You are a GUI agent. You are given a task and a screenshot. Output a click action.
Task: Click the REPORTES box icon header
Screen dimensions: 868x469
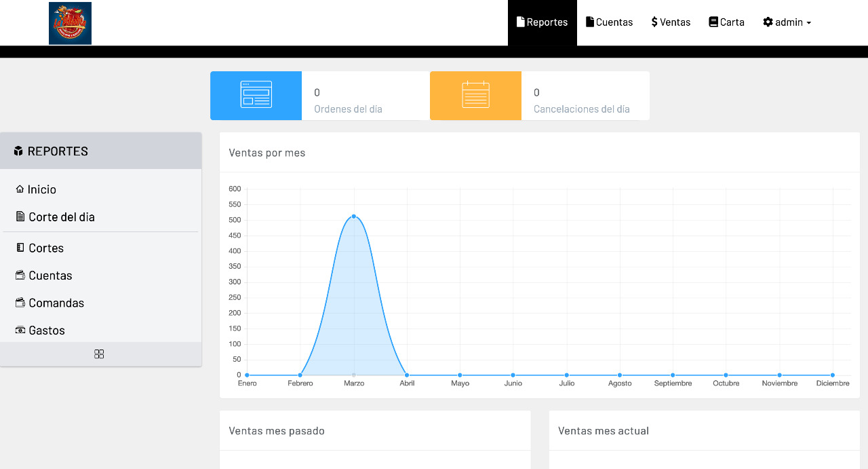pos(18,151)
